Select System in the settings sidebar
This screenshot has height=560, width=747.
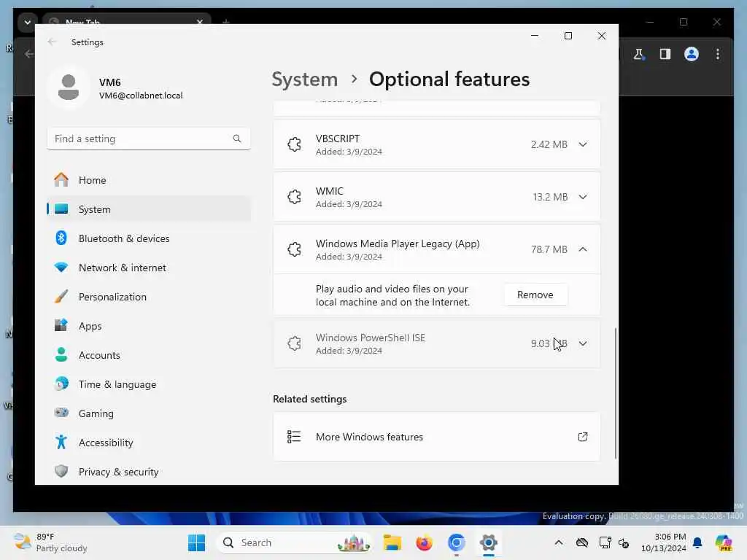[149, 209]
